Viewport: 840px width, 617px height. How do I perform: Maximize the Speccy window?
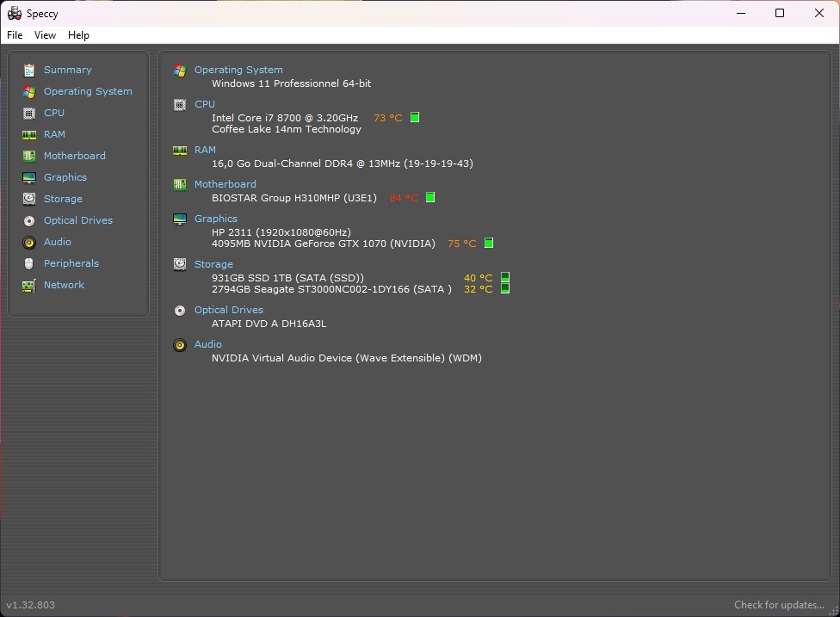(x=780, y=14)
